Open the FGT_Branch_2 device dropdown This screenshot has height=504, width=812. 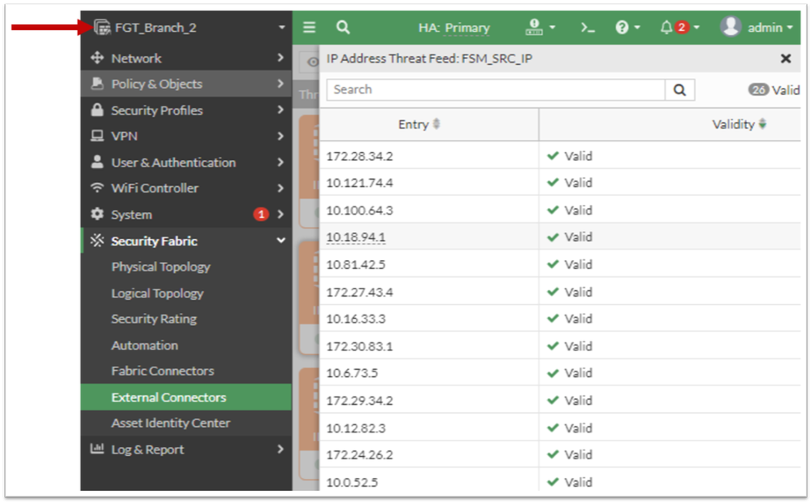tap(281, 28)
